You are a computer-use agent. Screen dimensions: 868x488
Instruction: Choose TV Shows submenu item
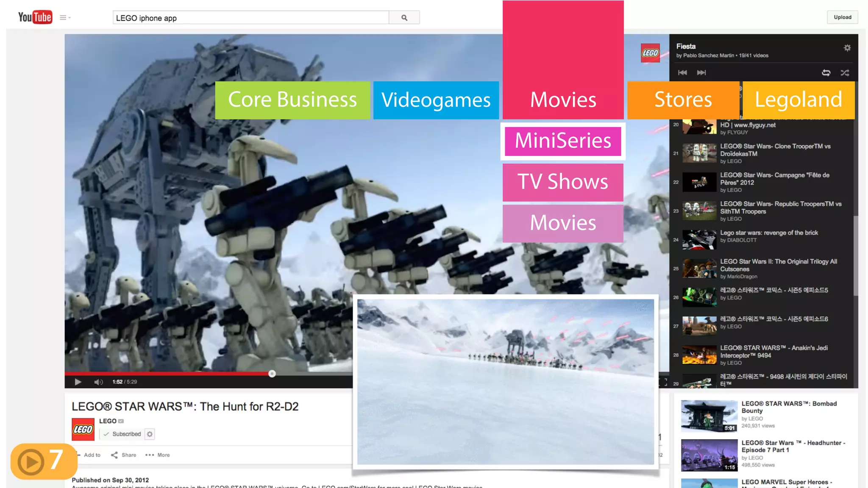(563, 182)
